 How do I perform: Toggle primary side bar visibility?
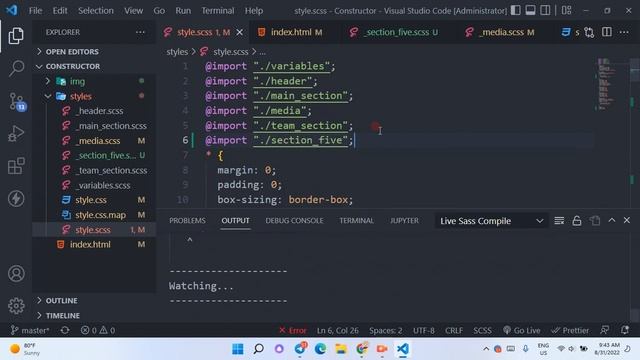click(516, 10)
